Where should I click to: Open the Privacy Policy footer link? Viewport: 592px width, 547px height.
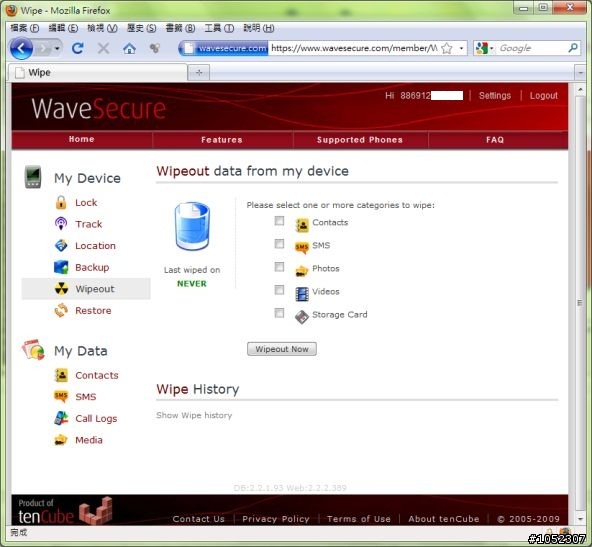point(276,519)
